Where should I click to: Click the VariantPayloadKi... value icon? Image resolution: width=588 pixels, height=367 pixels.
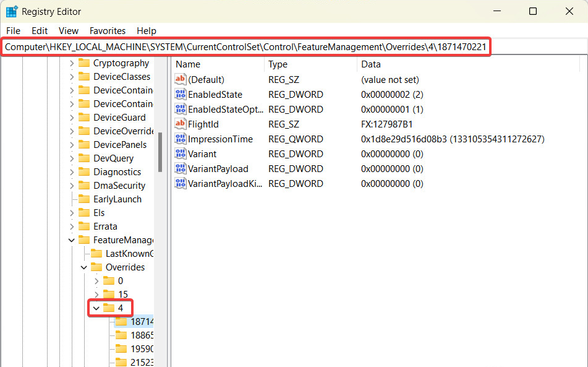(x=181, y=183)
